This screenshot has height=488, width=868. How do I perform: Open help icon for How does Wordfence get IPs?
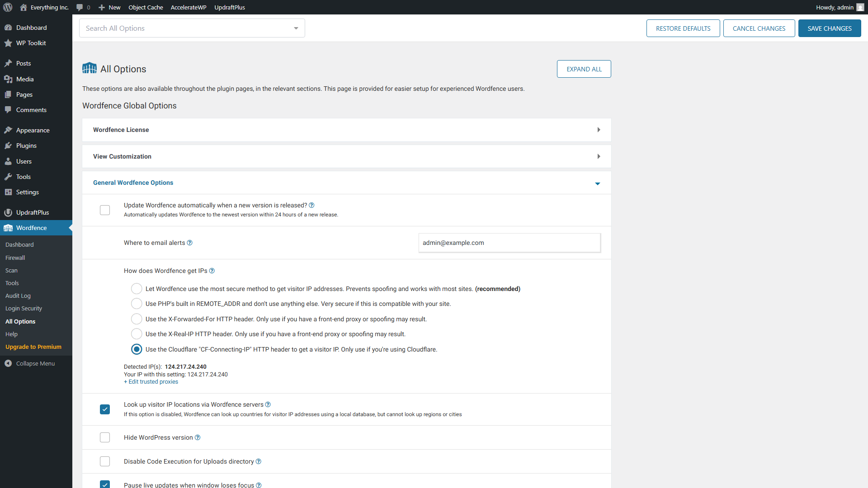[212, 271]
